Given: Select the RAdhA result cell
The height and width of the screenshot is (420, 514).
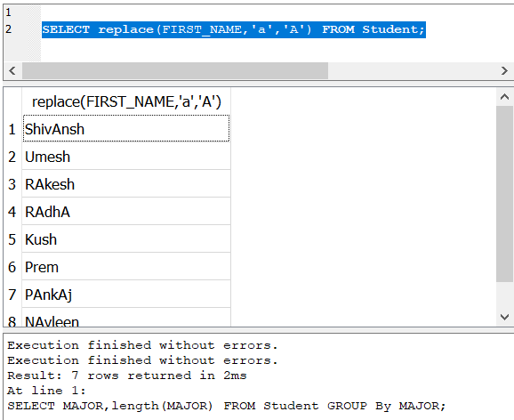Looking at the screenshot, I should click(x=126, y=212).
